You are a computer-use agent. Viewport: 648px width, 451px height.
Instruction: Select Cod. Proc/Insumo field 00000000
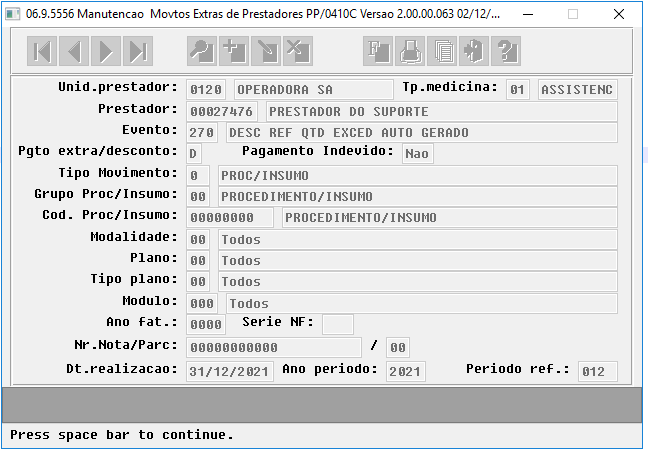point(230,218)
